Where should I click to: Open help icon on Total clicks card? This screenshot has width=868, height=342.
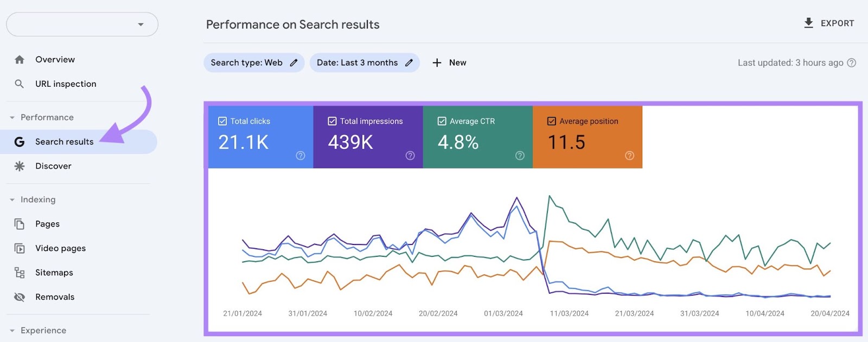301,156
